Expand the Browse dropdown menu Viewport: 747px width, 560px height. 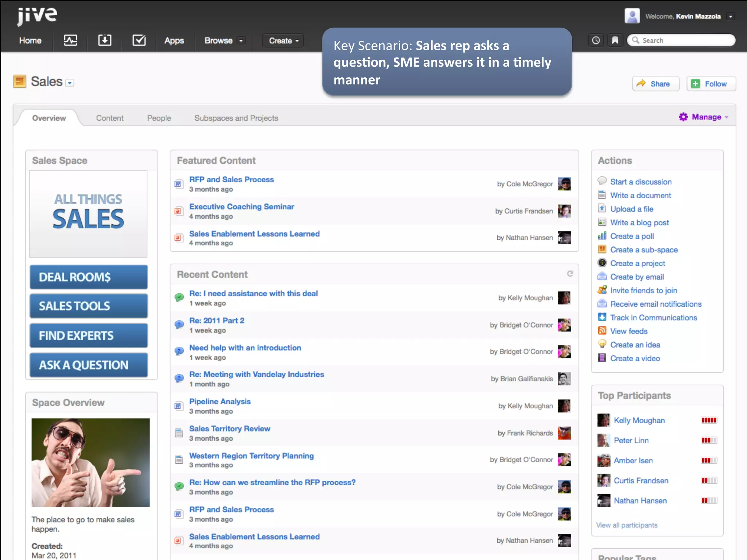241,41
